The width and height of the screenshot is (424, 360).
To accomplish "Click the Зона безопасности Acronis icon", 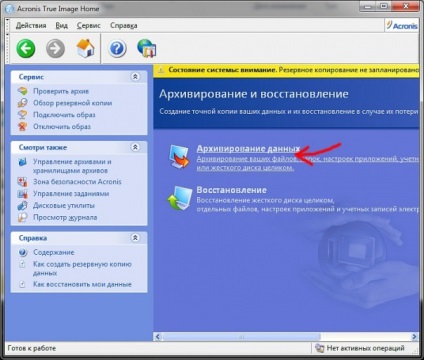I will pyautogui.click(x=23, y=182).
